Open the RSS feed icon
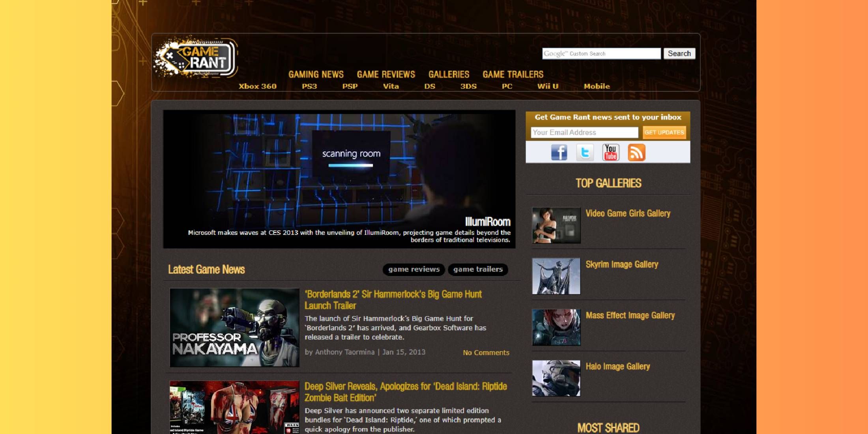The image size is (868, 434). [x=636, y=152]
